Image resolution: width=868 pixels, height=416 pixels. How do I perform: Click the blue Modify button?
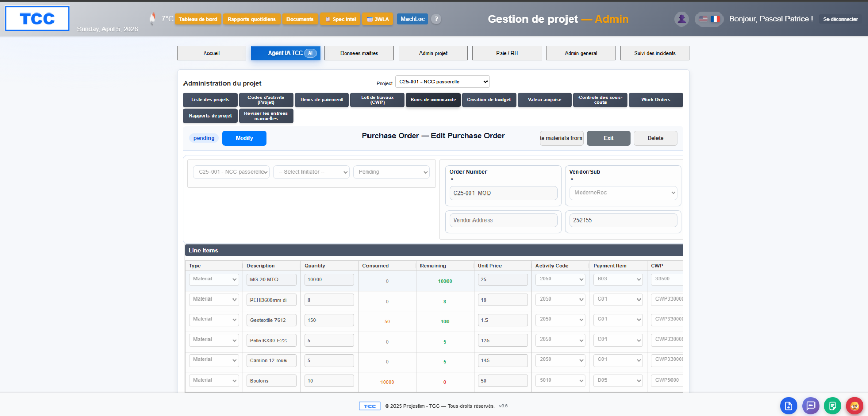(x=244, y=138)
